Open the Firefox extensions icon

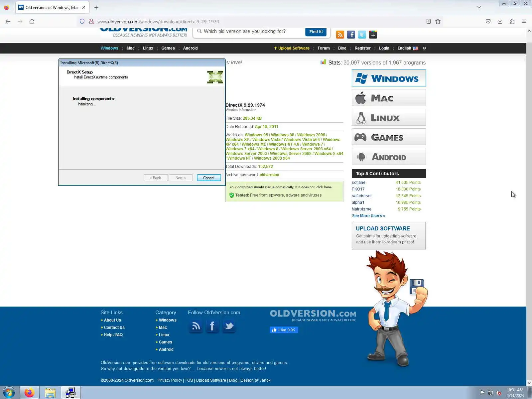click(x=512, y=21)
